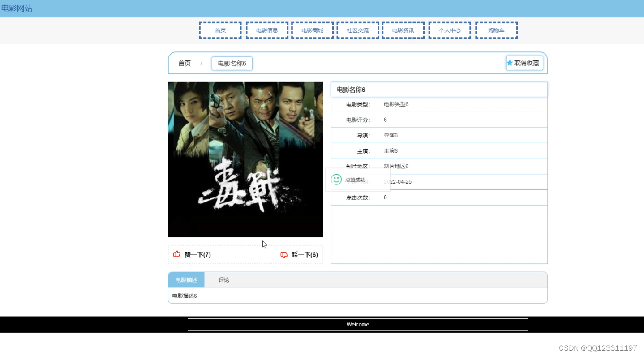
Task: Click the 踩一下(6) button
Action: click(x=299, y=255)
